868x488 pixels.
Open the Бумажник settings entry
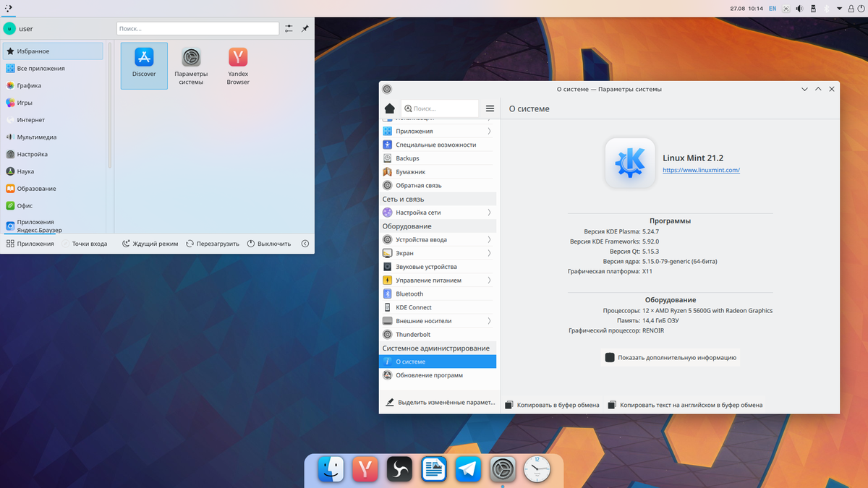point(438,172)
